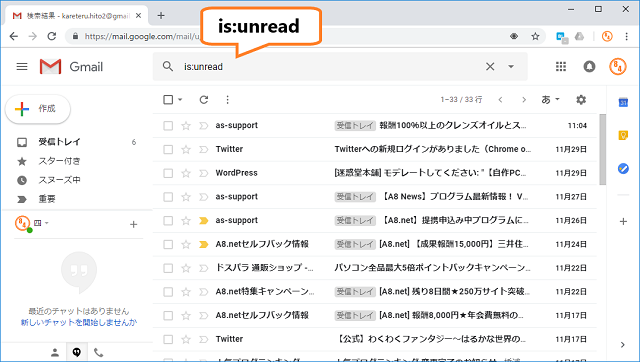
Task: Reload the page in Chrome
Action: point(51,36)
